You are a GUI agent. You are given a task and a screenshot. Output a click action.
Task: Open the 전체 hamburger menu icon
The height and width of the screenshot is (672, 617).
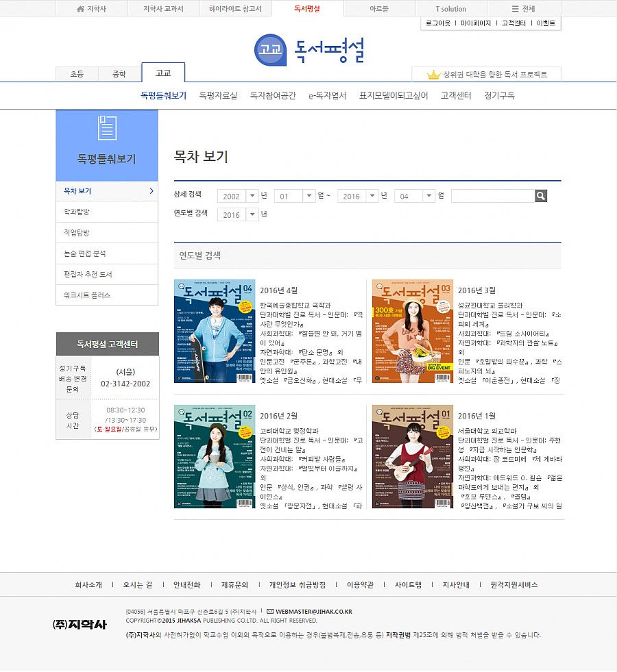pyautogui.click(x=516, y=9)
